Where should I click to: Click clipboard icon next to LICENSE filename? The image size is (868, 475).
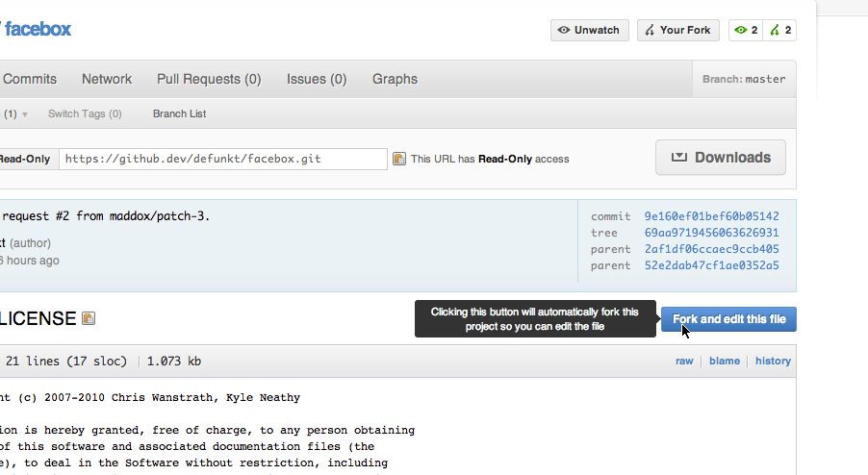point(89,318)
